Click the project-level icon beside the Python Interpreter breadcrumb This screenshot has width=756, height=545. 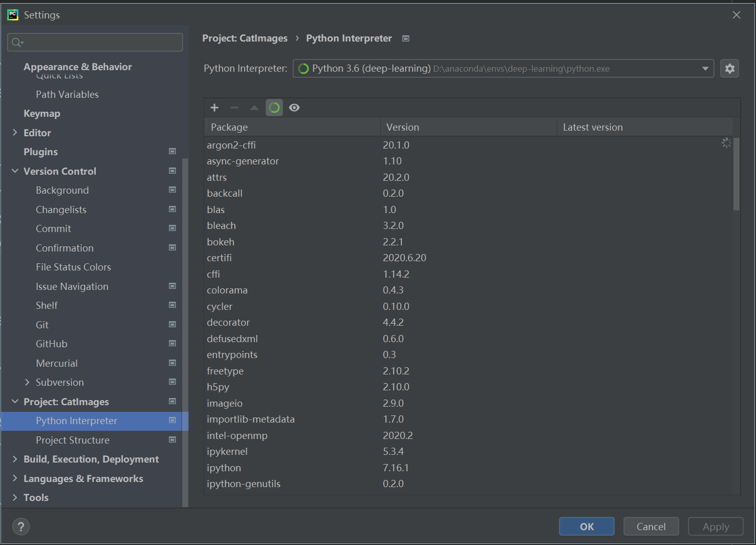[406, 38]
